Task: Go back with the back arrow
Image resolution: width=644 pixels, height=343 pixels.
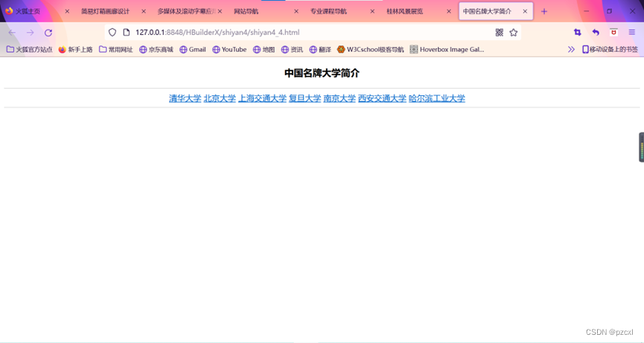Action: (12, 33)
